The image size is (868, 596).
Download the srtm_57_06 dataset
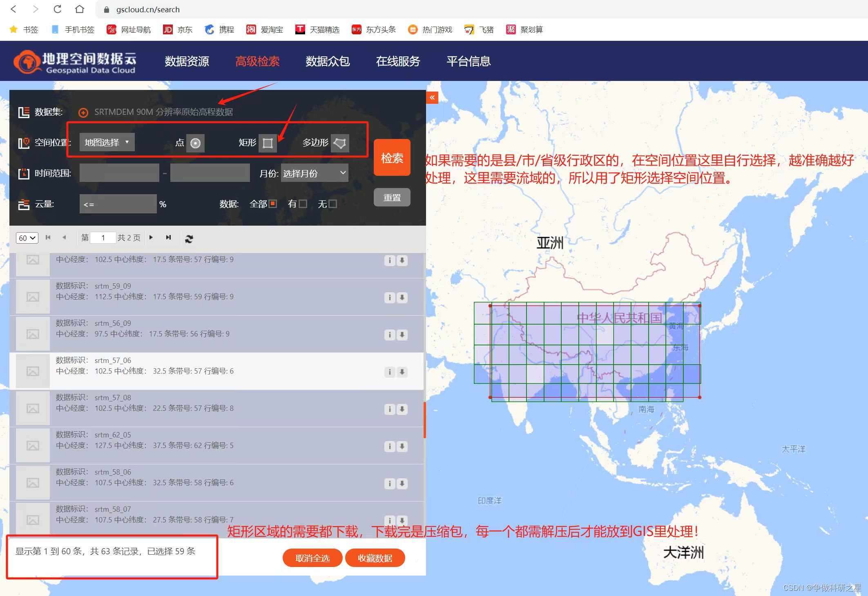(402, 372)
